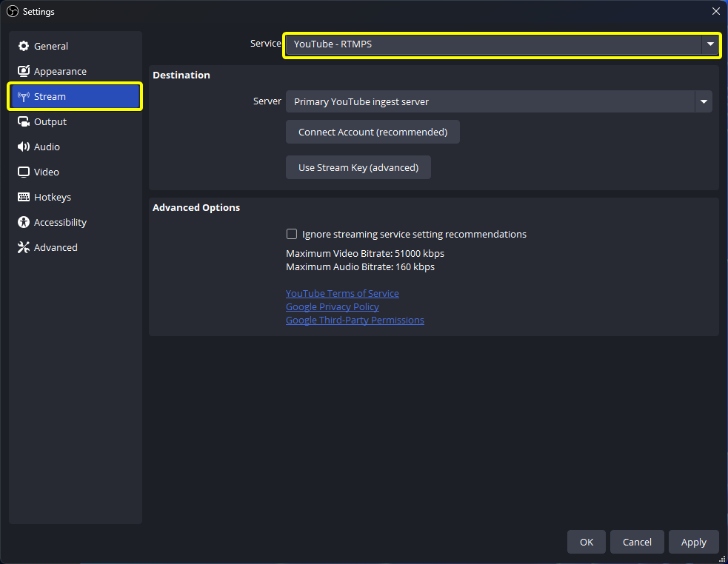Open Google Third-Party Permissions link

[x=355, y=320]
